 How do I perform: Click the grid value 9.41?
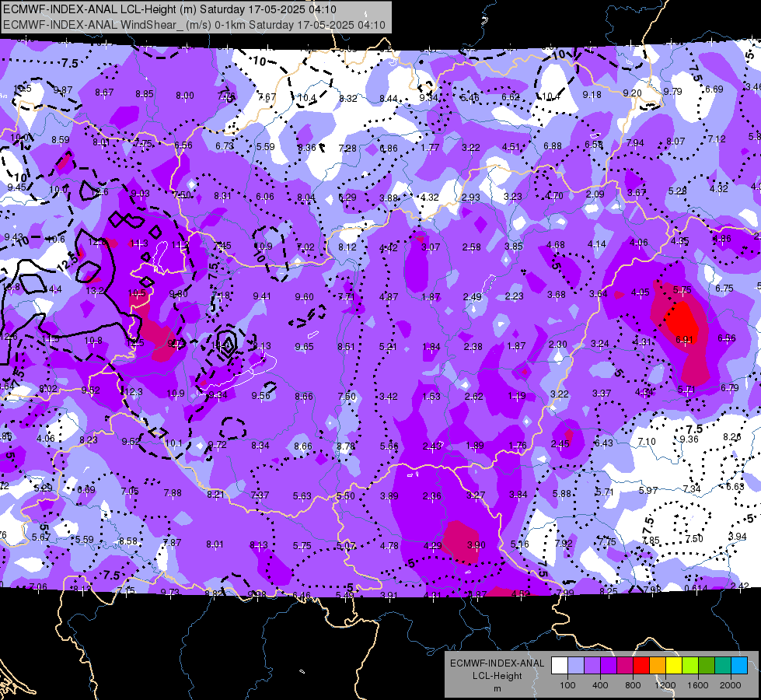pos(262,296)
